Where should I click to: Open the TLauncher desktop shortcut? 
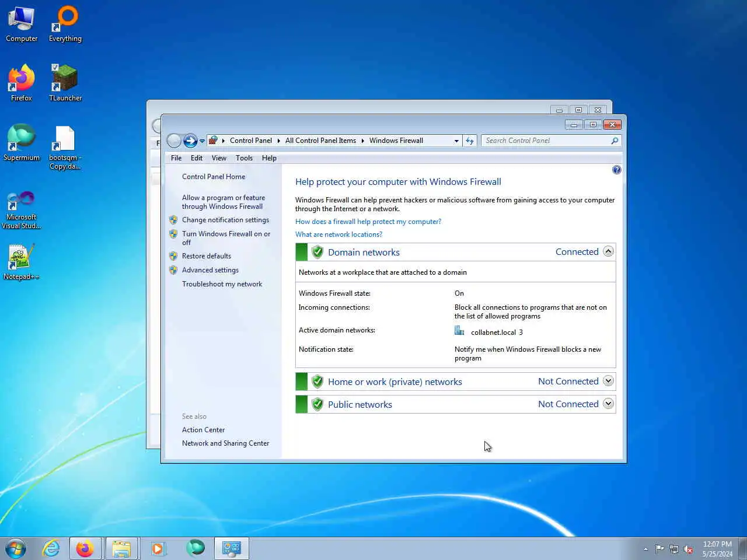point(65,83)
